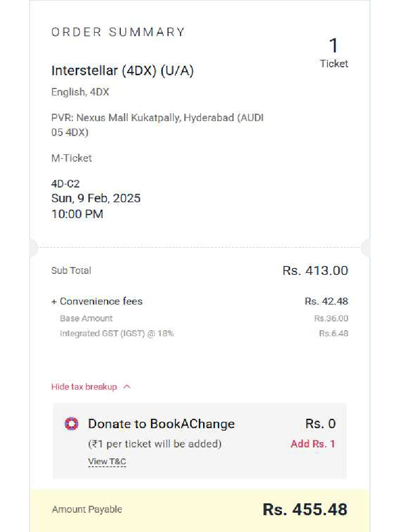Click the M-Ticket label
The image size is (399, 532).
click(72, 158)
